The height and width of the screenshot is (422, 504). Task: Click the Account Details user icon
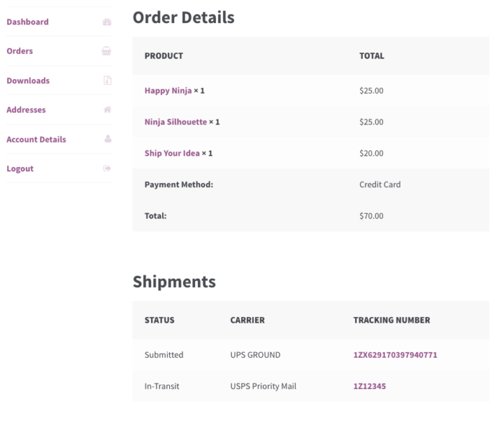108,139
